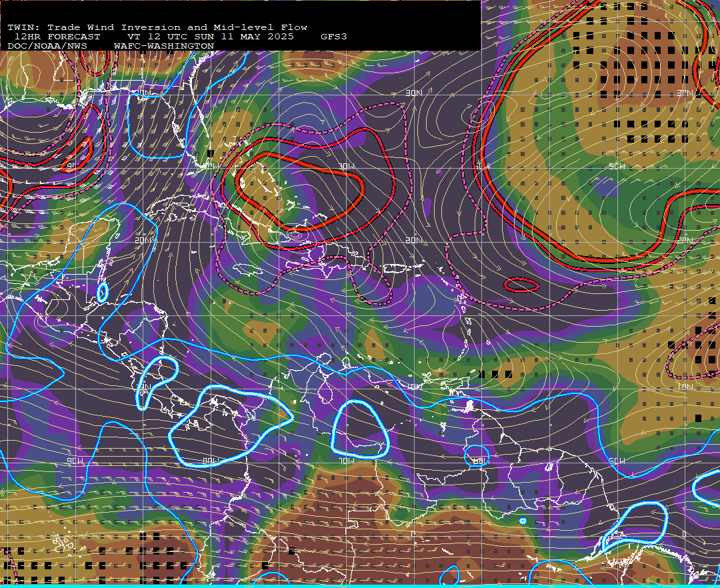Select the "GFS3" model label
Screen dimensions: 720x588
pos(334,37)
